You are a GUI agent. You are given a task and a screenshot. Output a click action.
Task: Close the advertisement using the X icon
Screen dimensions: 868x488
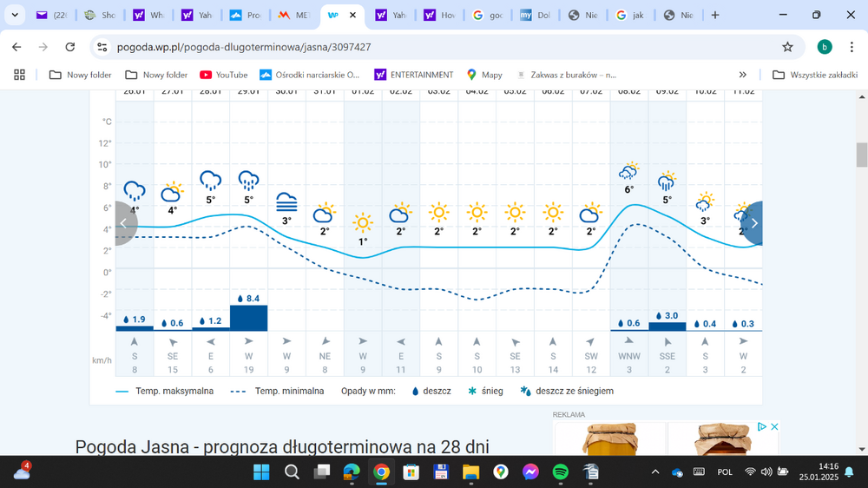click(774, 426)
